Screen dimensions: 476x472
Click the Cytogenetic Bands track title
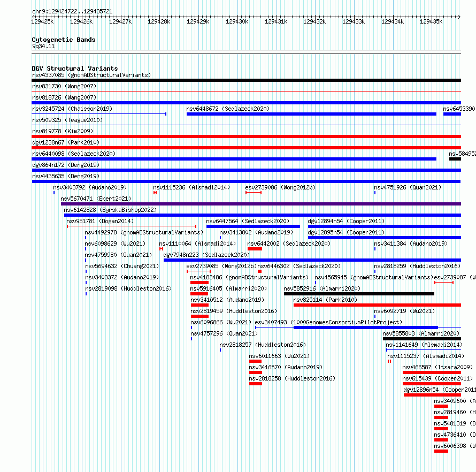[x=64, y=40]
